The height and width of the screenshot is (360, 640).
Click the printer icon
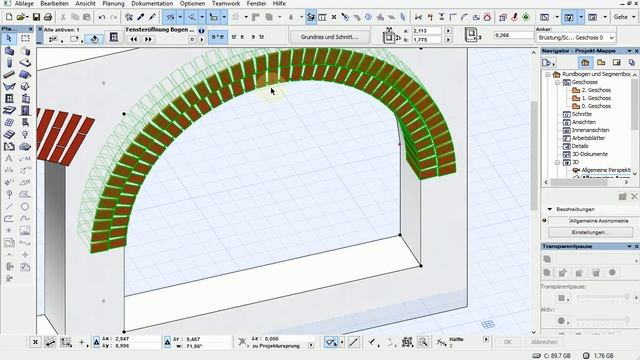pos(48,17)
